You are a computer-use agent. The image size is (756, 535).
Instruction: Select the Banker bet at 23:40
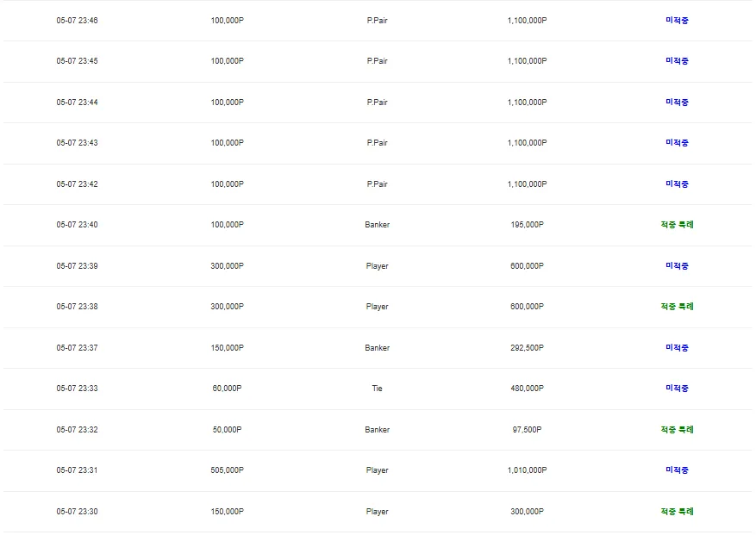[x=377, y=225]
